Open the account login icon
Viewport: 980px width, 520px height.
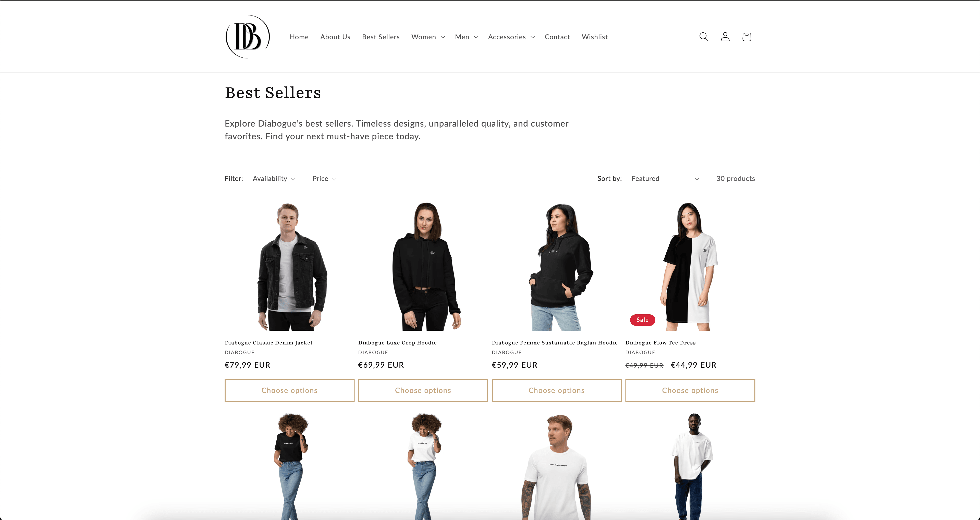[x=725, y=36]
